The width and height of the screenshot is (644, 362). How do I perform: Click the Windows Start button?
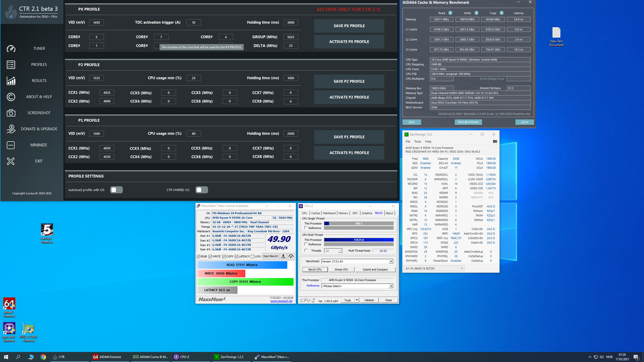tap(6, 356)
